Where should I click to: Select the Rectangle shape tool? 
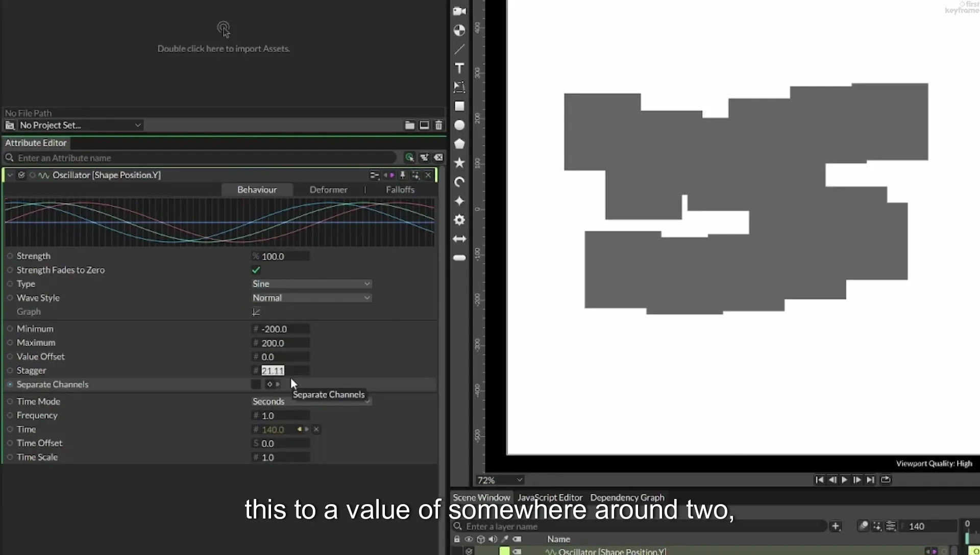(x=459, y=106)
